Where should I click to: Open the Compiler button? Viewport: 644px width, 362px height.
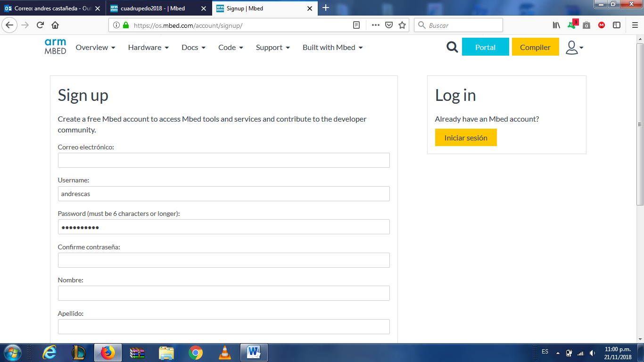coord(535,47)
